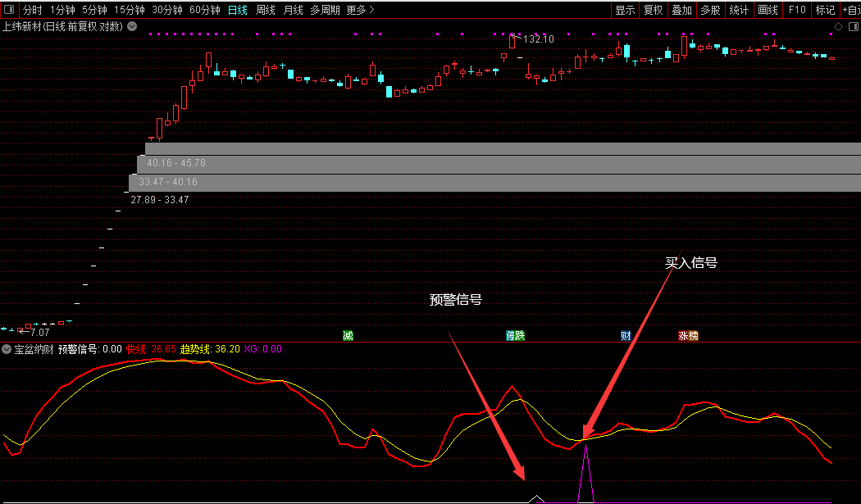Viewport: 861px width, 504px height.
Task: Collapse the 宝盆纳财 indicator dropdown arrow
Action: [x=7, y=349]
